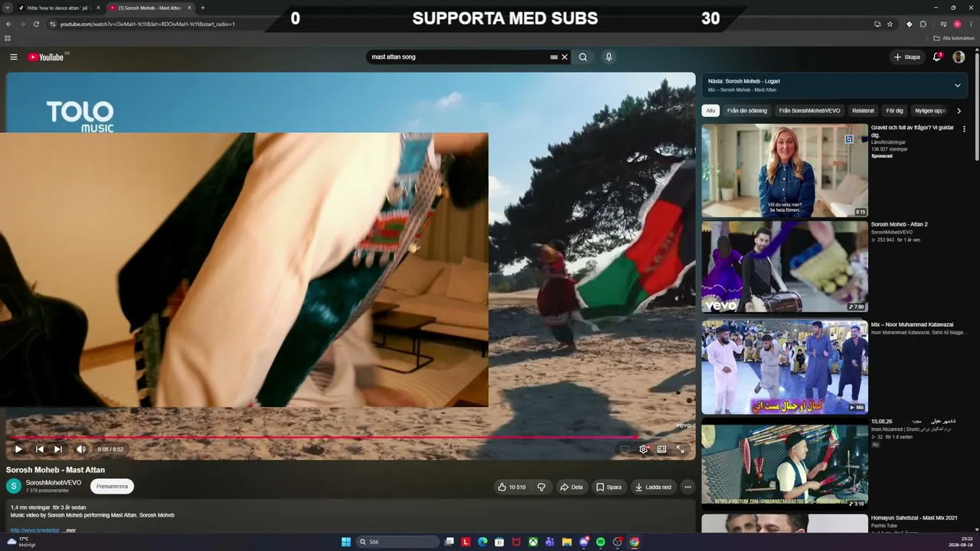The height and width of the screenshot is (551, 980).
Task: Open Spotify from the taskbar
Action: (600, 542)
